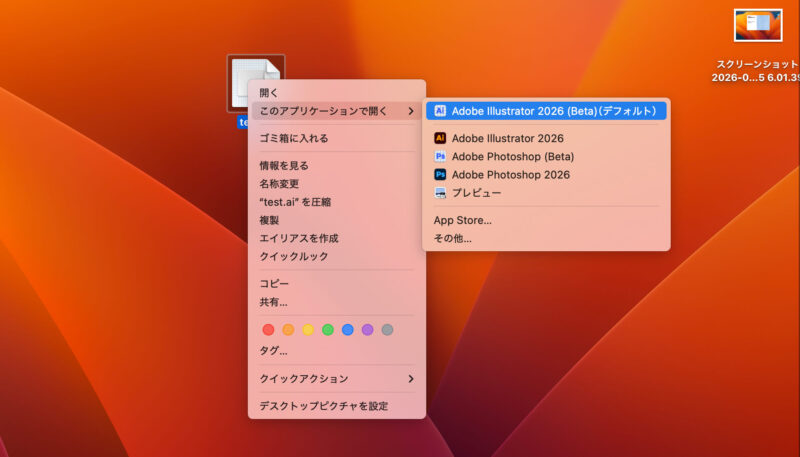This screenshot has height=457, width=800.
Task: Open with Adobe Illustrator 2026 (Beta) default
Action: (x=546, y=111)
